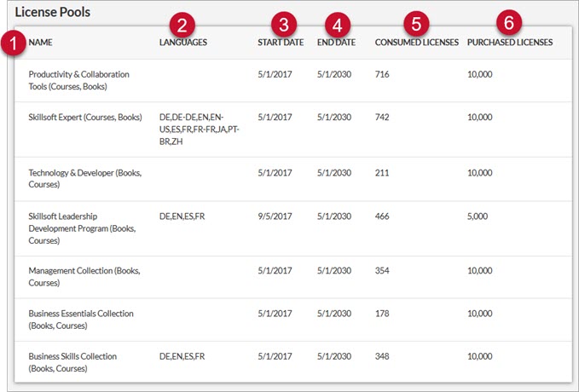Click end date of Business Skills Collection row
Viewport: 579px width, 392px height.
pyautogui.click(x=334, y=356)
